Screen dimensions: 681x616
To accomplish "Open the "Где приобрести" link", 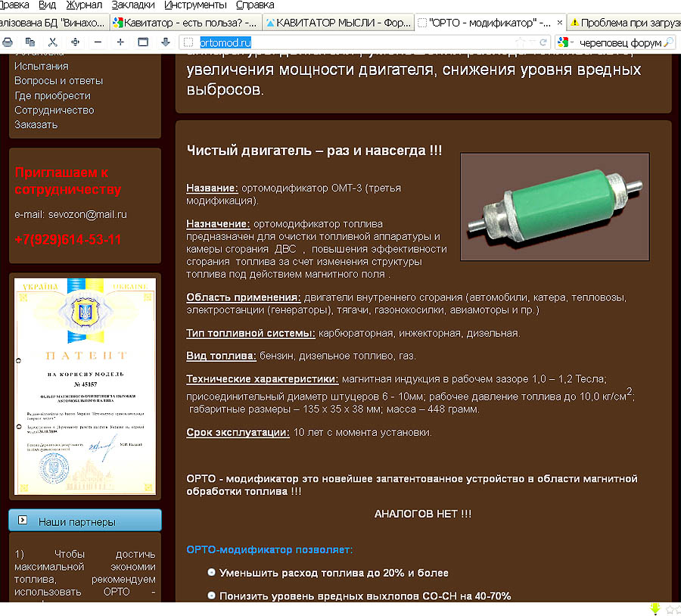I will tap(52, 95).
